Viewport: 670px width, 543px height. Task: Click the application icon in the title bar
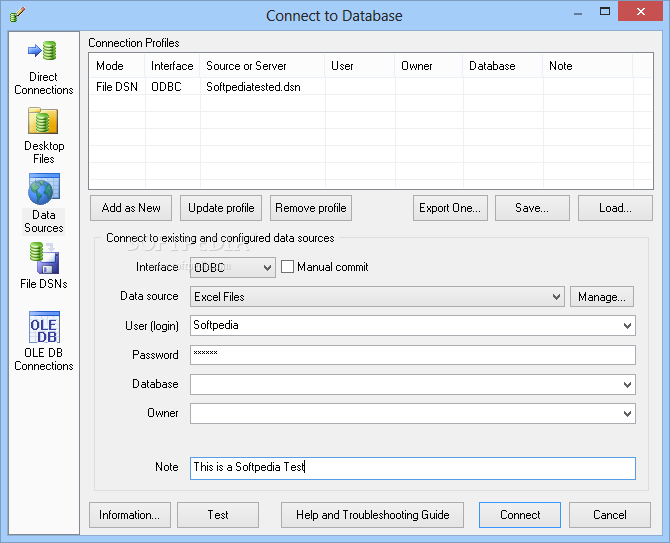(17, 15)
